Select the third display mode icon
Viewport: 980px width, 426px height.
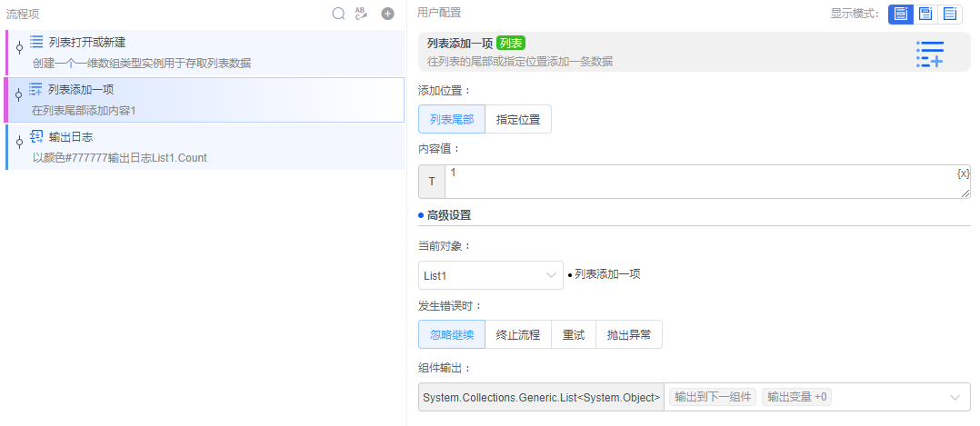950,14
